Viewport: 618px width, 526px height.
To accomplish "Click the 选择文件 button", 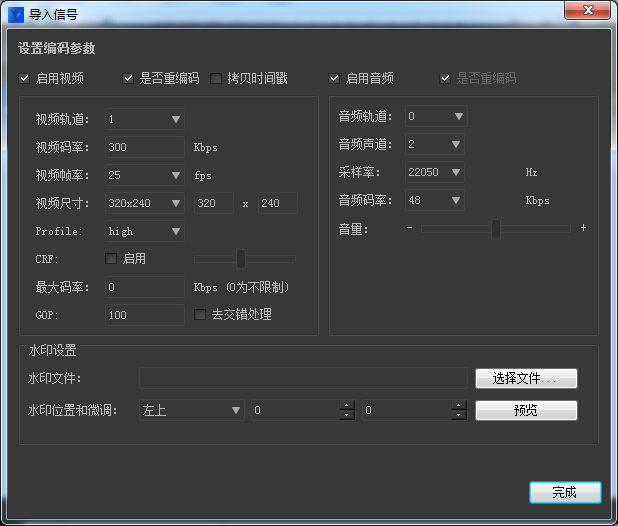I will click(x=526, y=378).
